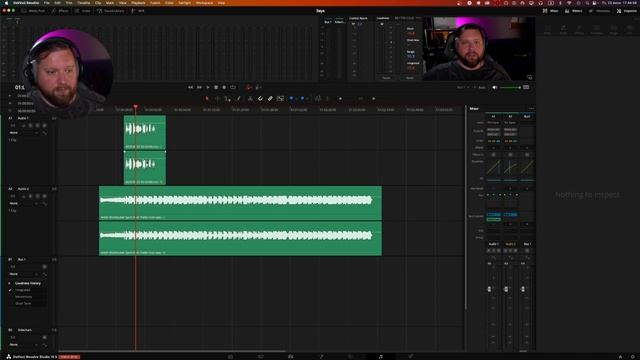This screenshot has height=360, width=640.
Task: Open the Media Pool panel
Action: [x=33, y=11]
